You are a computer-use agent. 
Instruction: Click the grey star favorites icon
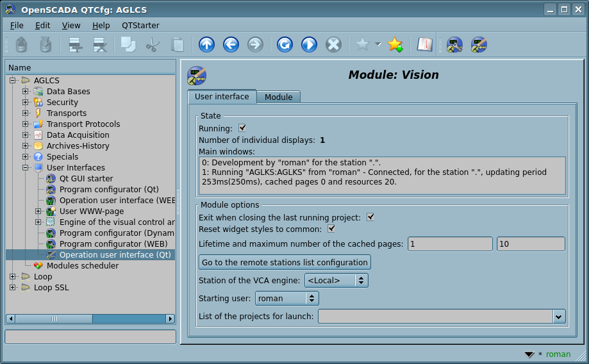coord(363,44)
